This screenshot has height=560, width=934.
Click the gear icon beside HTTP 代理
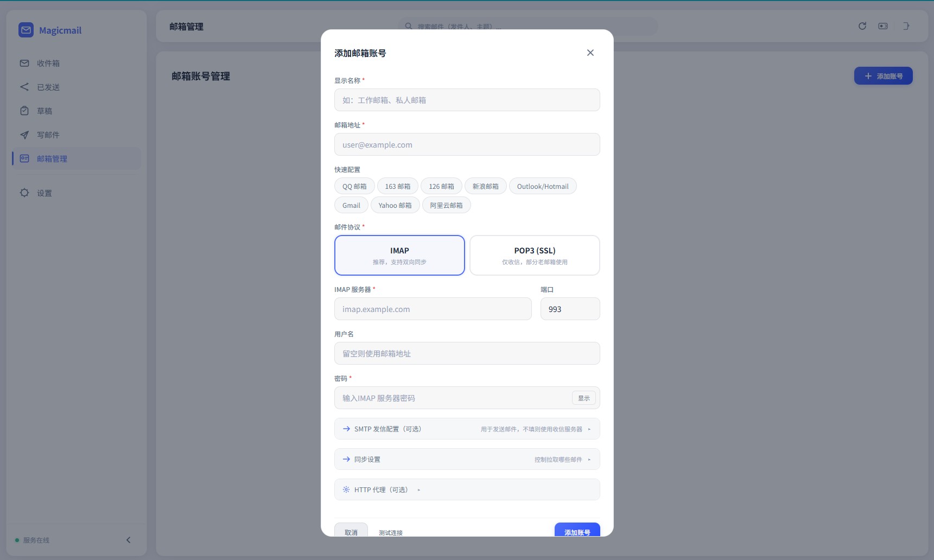[x=346, y=489]
